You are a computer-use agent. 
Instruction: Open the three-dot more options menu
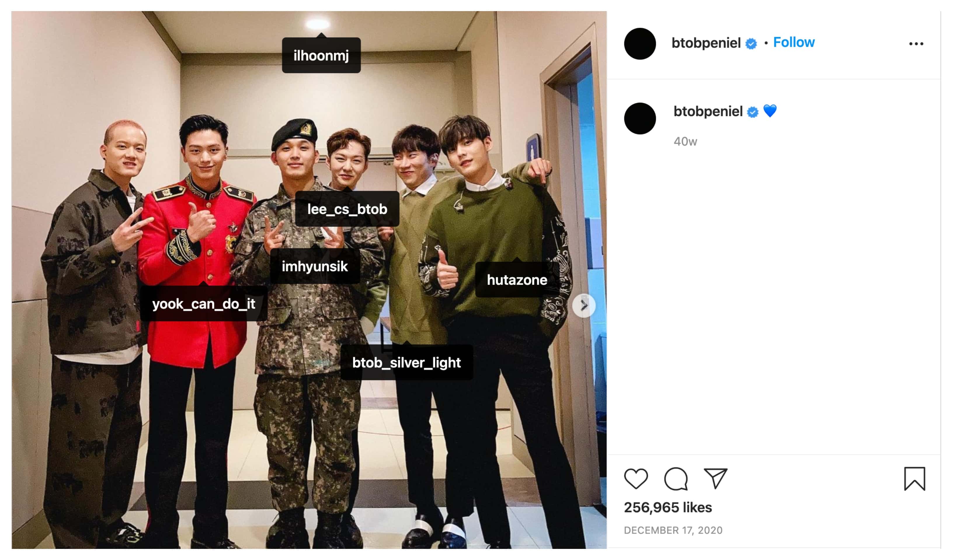[x=916, y=44]
